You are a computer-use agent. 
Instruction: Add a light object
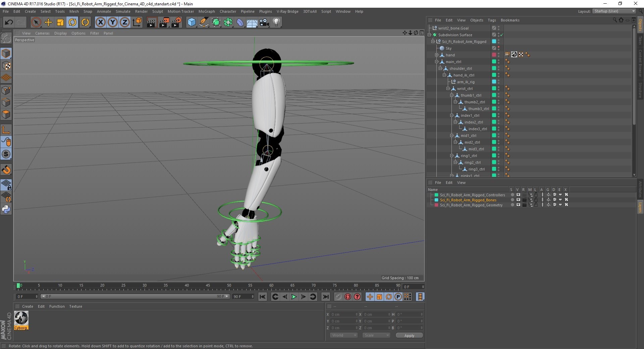[276, 22]
